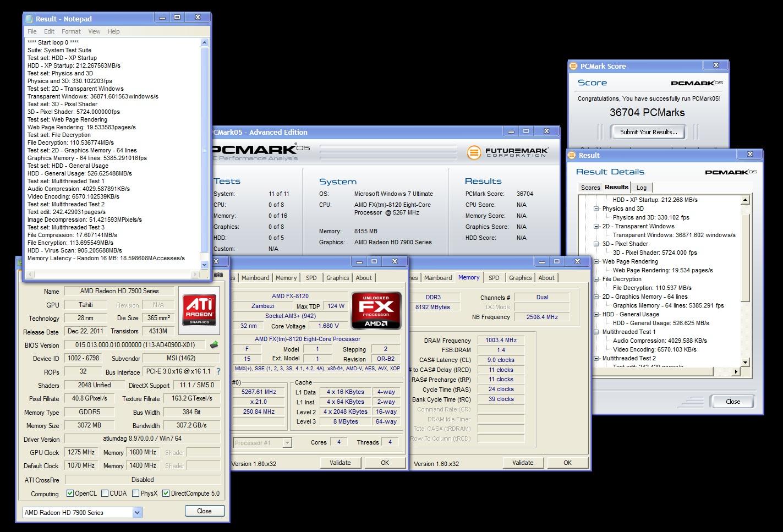The height and width of the screenshot is (532, 783).
Task: Click the Bus Interface question mark icon
Action: 218,371
